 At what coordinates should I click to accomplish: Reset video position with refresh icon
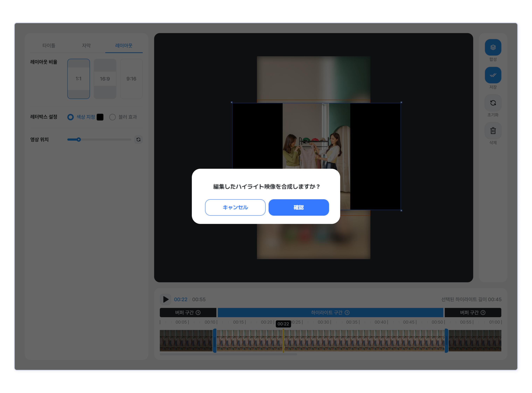point(138,140)
